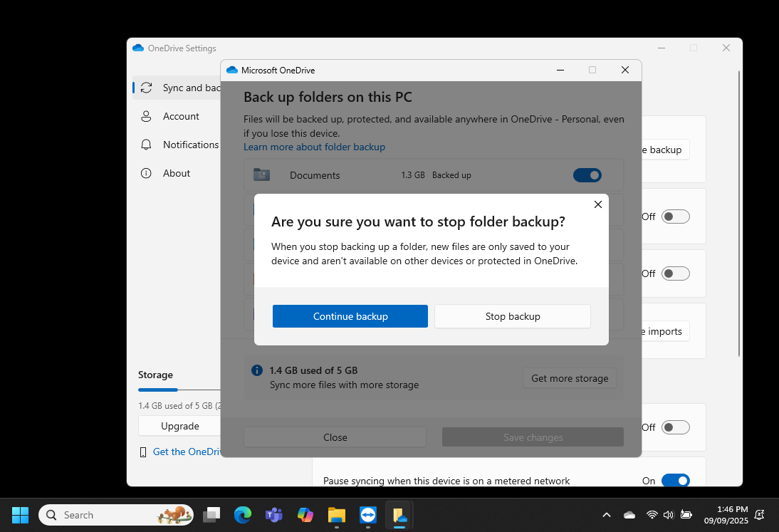Open the notification center bell icon

click(x=759, y=515)
